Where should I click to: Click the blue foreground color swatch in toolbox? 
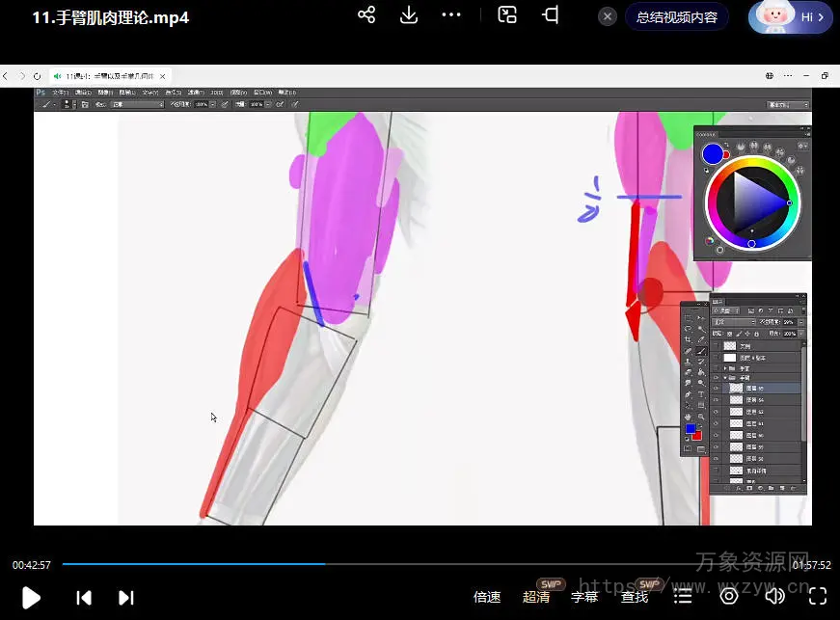[x=691, y=429]
